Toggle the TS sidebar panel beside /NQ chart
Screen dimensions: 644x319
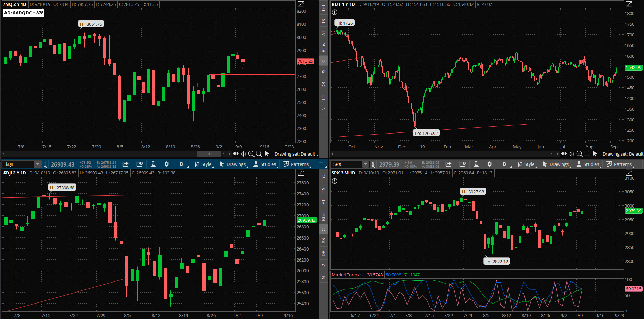click(323, 21)
